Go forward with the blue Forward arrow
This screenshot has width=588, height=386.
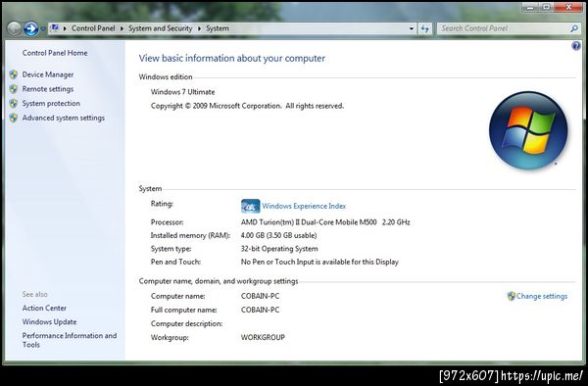pos(30,28)
